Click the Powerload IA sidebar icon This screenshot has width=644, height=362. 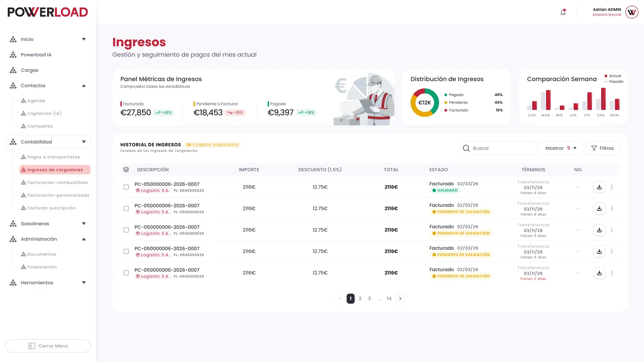click(13, 55)
